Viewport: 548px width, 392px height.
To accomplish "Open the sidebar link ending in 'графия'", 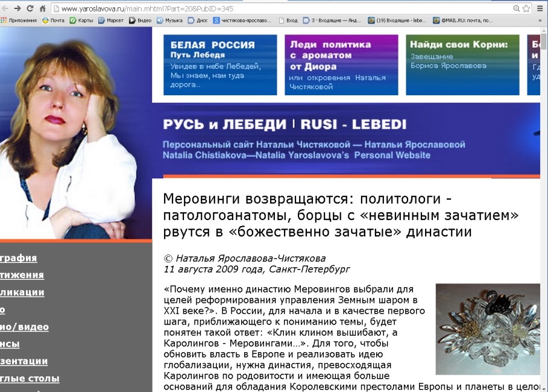I will click(x=19, y=258).
